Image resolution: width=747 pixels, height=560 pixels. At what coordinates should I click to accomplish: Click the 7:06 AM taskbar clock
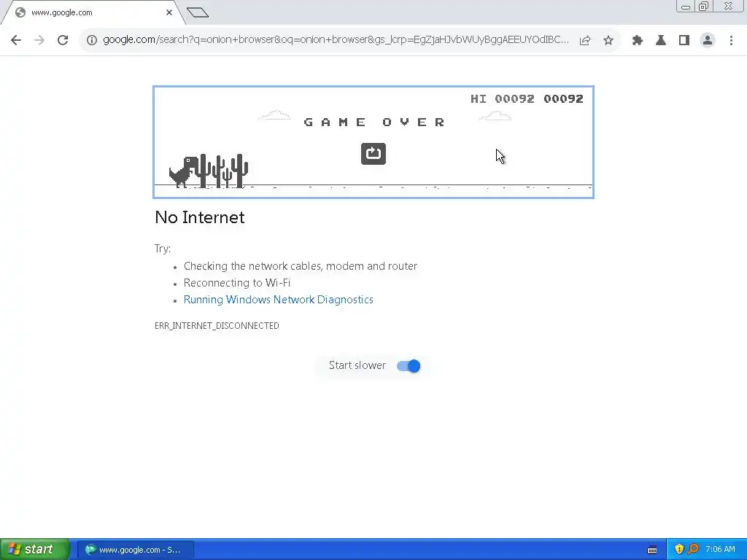tap(720, 550)
